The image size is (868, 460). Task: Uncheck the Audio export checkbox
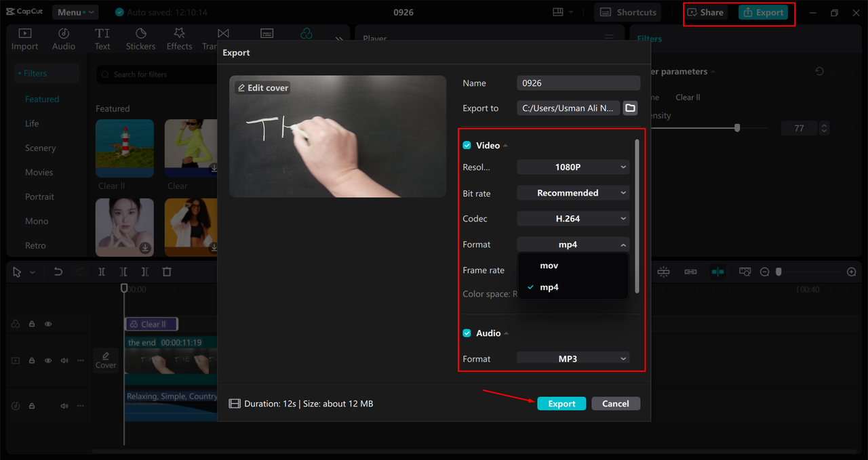point(467,333)
